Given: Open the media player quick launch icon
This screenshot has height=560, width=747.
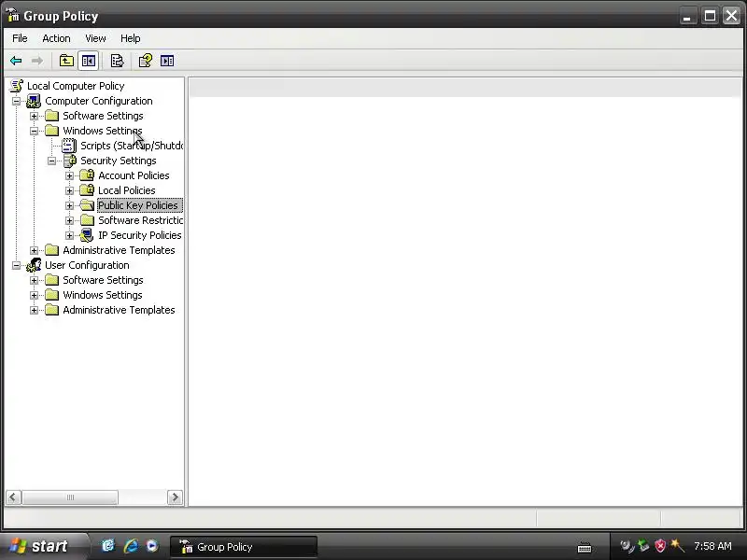Looking at the screenshot, I should click(x=152, y=546).
